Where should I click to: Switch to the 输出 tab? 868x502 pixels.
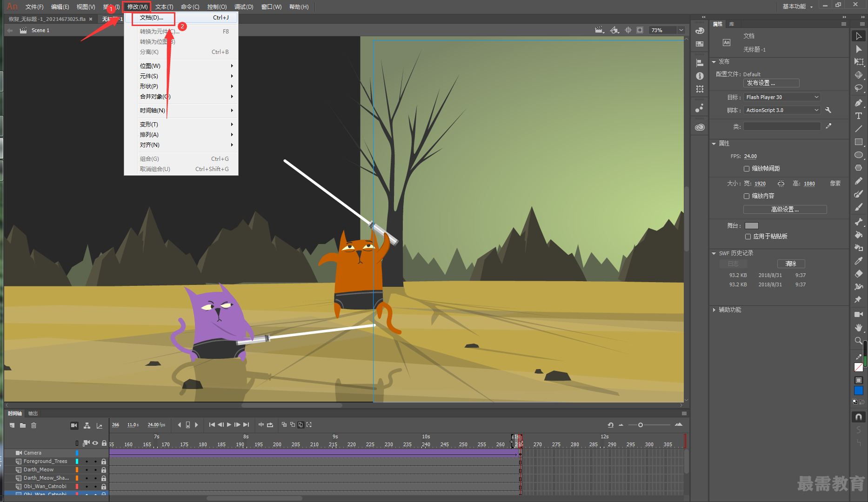(x=33, y=413)
